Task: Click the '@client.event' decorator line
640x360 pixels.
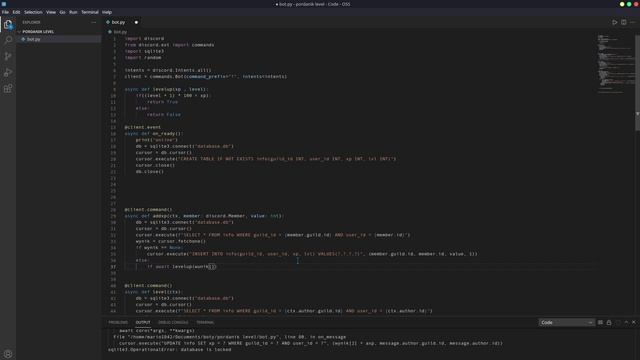Action: click(x=142, y=127)
